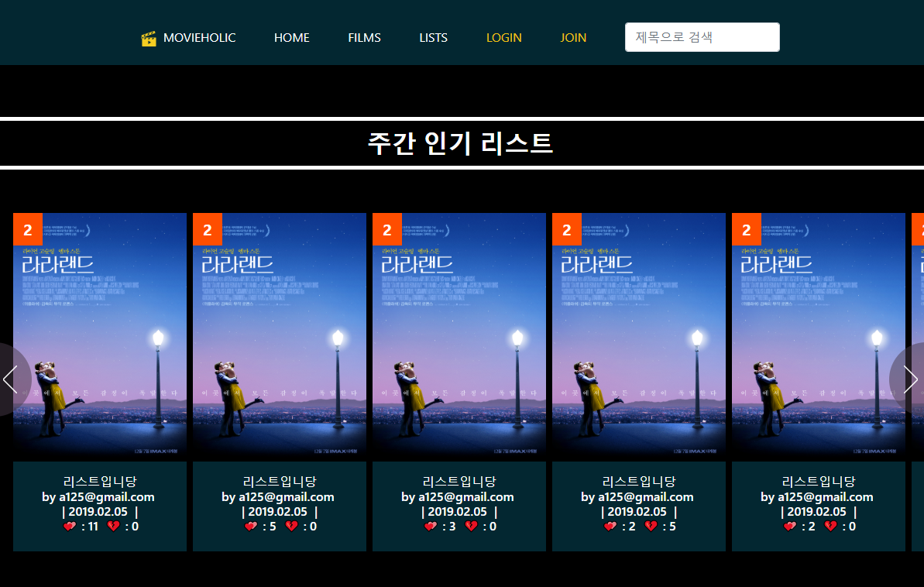Viewport: 924px width, 587px height.
Task: Click 리스트입니당 title on card with 5 dislikes
Action: pyautogui.click(x=639, y=482)
